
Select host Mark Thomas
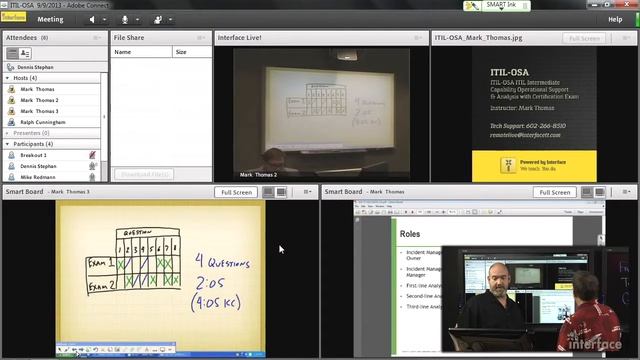pos(52,89)
